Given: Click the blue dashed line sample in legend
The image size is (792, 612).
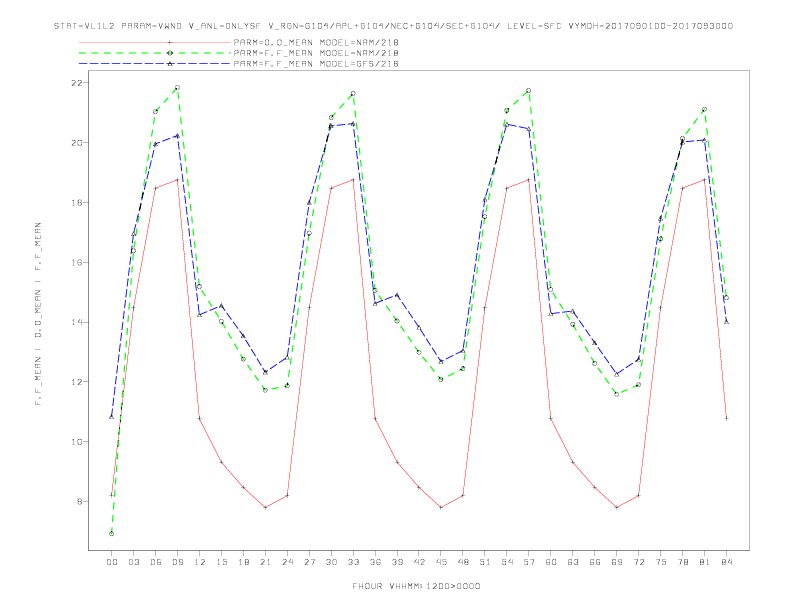Looking at the screenshot, I should [155, 64].
